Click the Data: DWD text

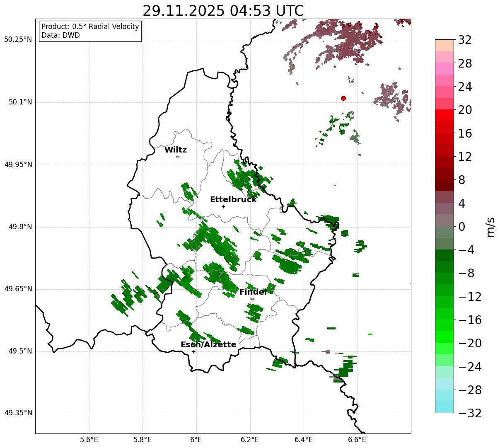pos(60,35)
